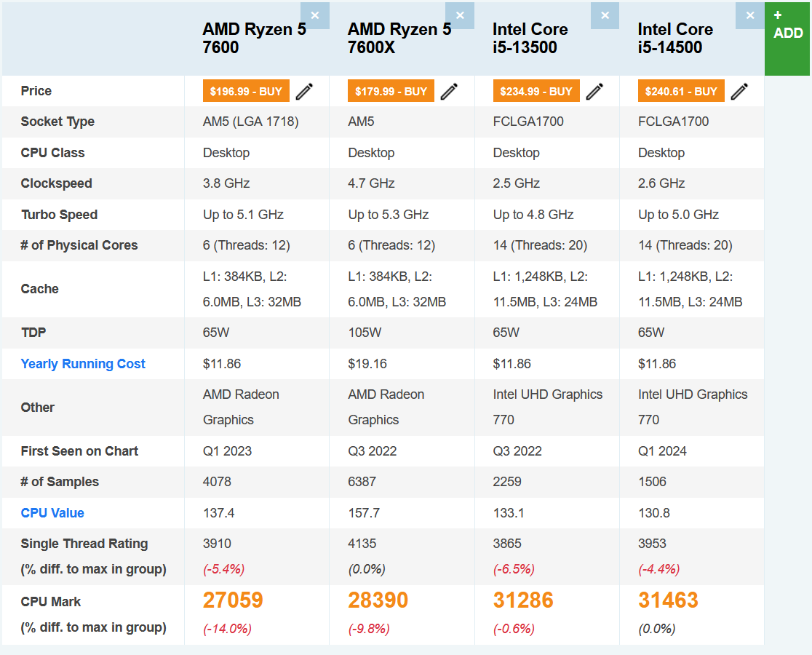
Task: Click the 2.5 GHz clockspeed value
Action: coord(517,183)
